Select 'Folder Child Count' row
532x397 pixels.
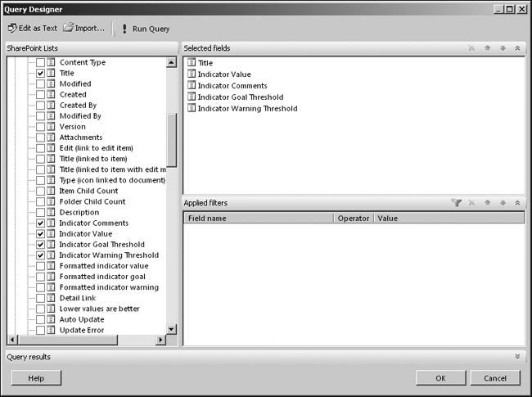(92, 201)
